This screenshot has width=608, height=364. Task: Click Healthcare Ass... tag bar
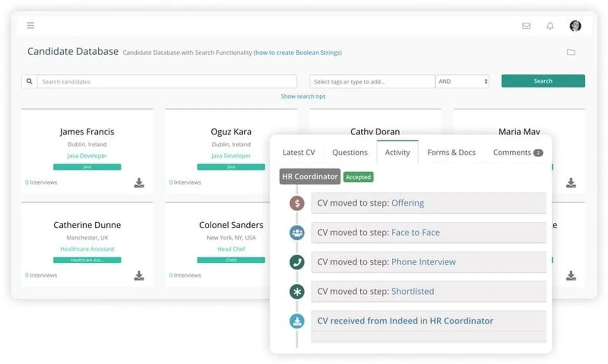87,260
